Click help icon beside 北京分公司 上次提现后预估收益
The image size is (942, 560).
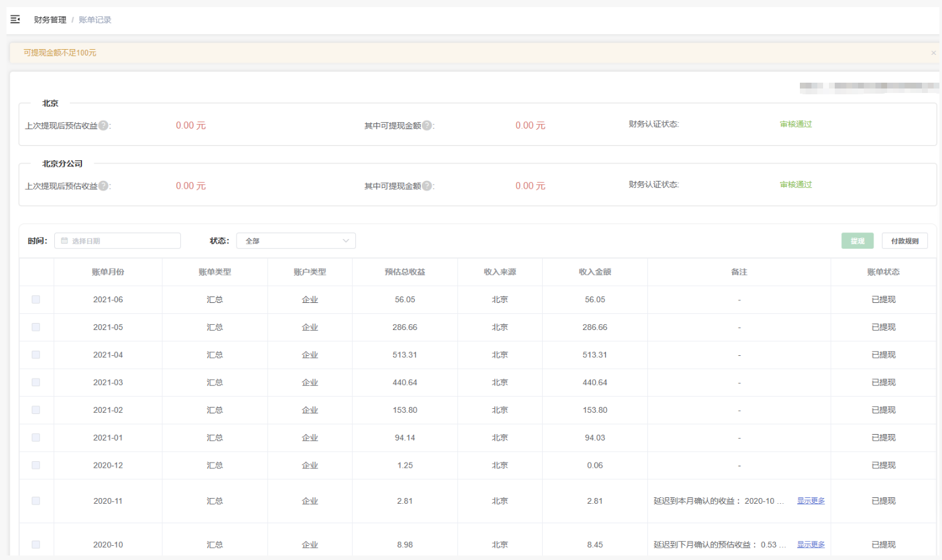[x=103, y=186]
